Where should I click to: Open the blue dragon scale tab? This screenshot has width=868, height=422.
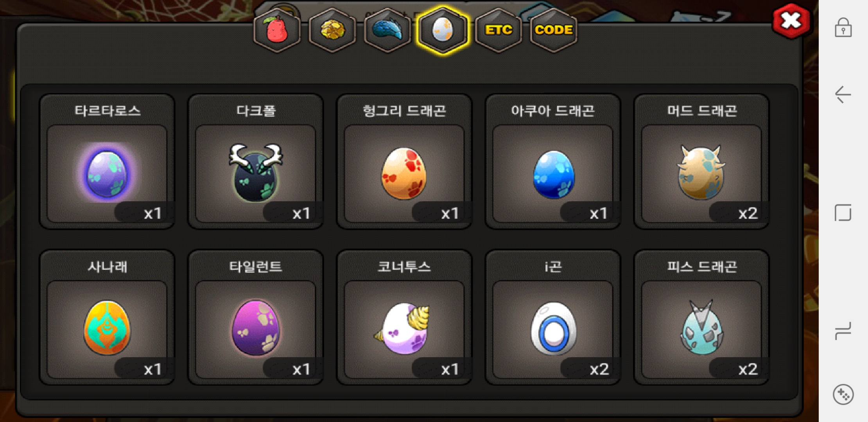pos(387,30)
